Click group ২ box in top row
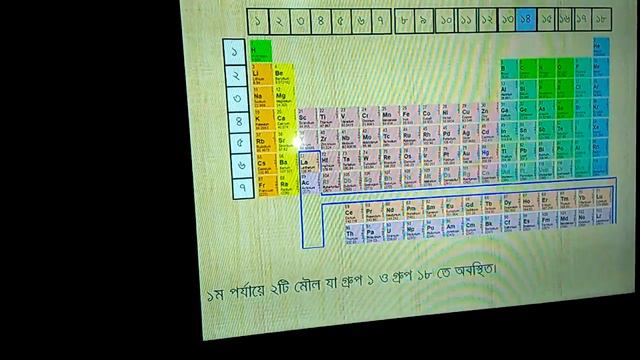Image resolution: width=640 pixels, height=360 pixels. [x=280, y=21]
